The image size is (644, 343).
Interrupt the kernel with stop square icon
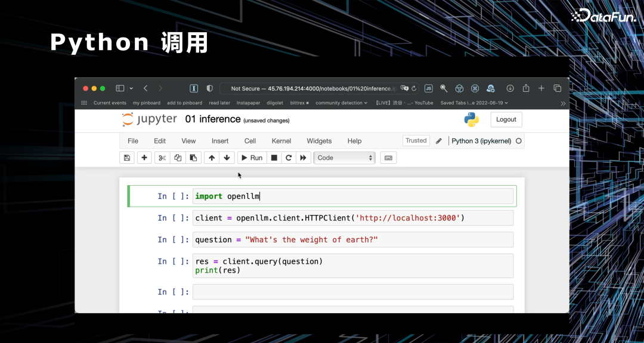tap(274, 158)
